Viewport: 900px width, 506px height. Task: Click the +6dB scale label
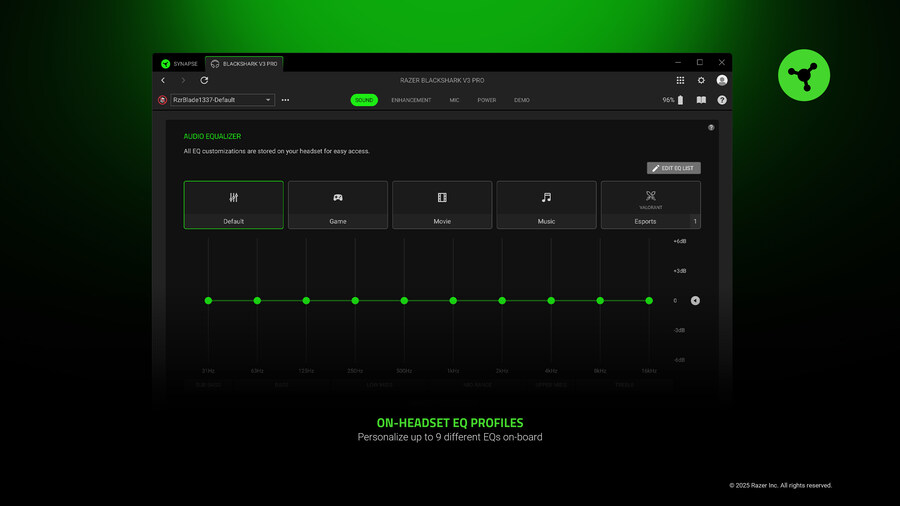click(680, 241)
